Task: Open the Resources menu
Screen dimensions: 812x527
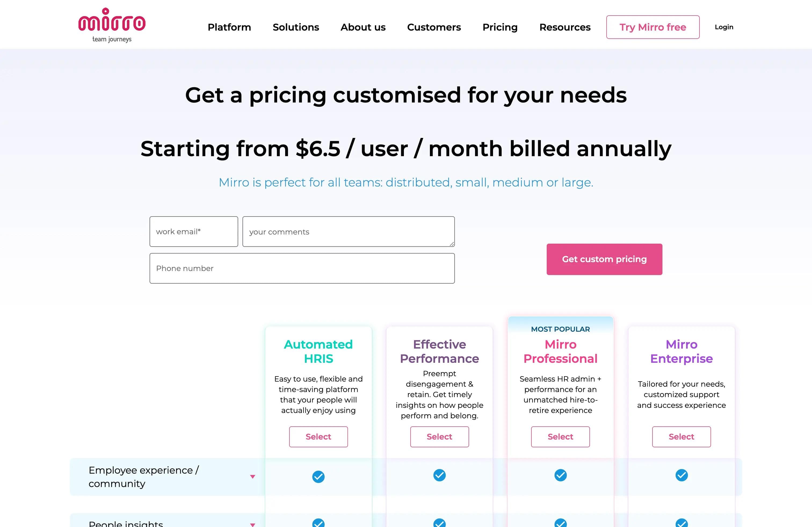Action: pos(565,27)
